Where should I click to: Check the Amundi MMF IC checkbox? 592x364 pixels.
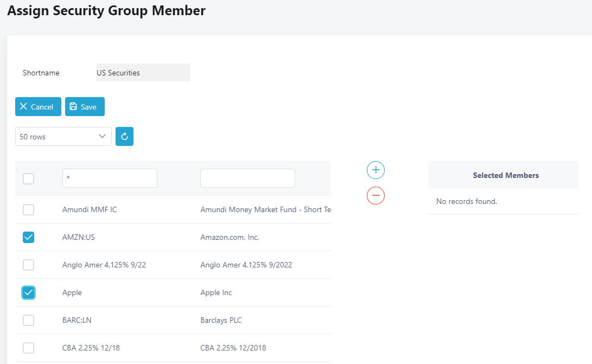[29, 209]
